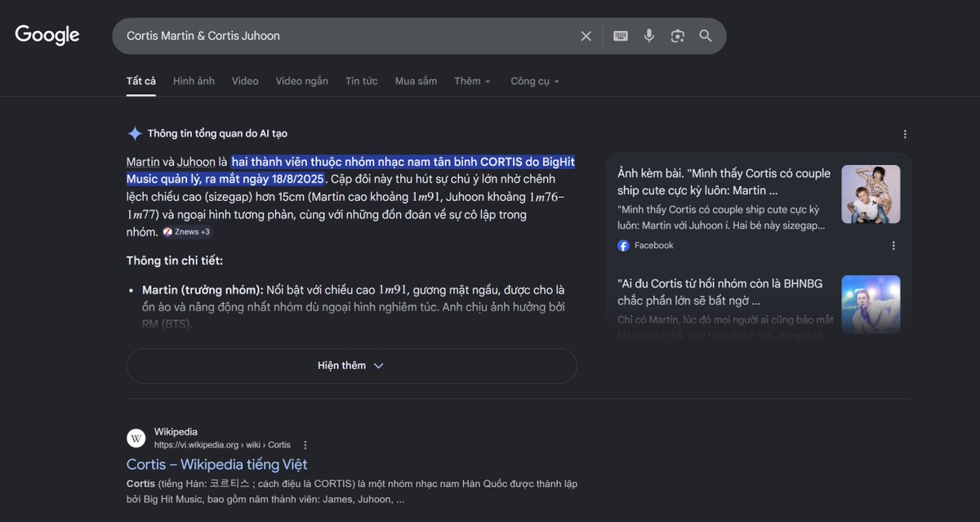Open the "Ai đu Cortis từ hồi nhóm" card
Viewport: 980px width, 522px height.
720,292
